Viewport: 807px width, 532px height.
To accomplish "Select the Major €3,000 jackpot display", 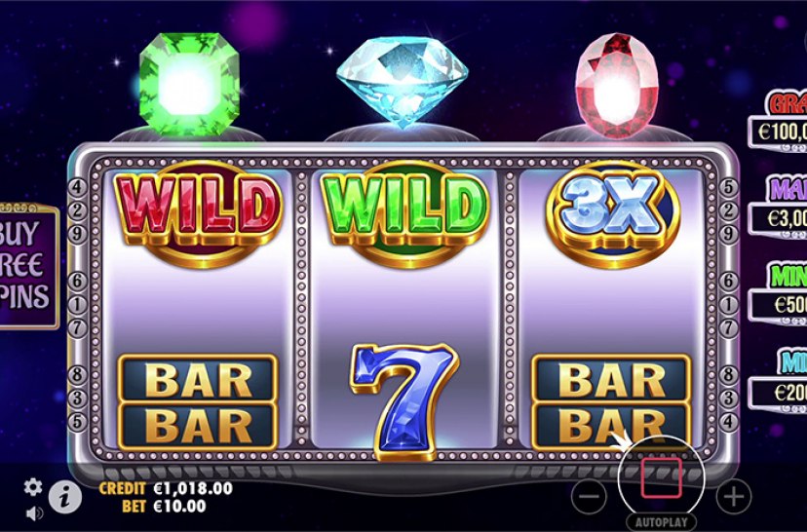I will pyautogui.click(x=777, y=207).
